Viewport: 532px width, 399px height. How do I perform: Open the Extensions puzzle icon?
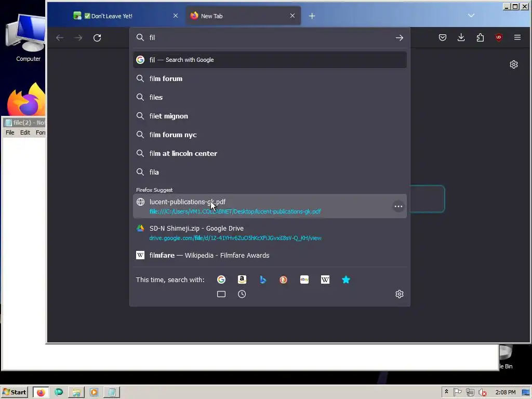click(480, 37)
